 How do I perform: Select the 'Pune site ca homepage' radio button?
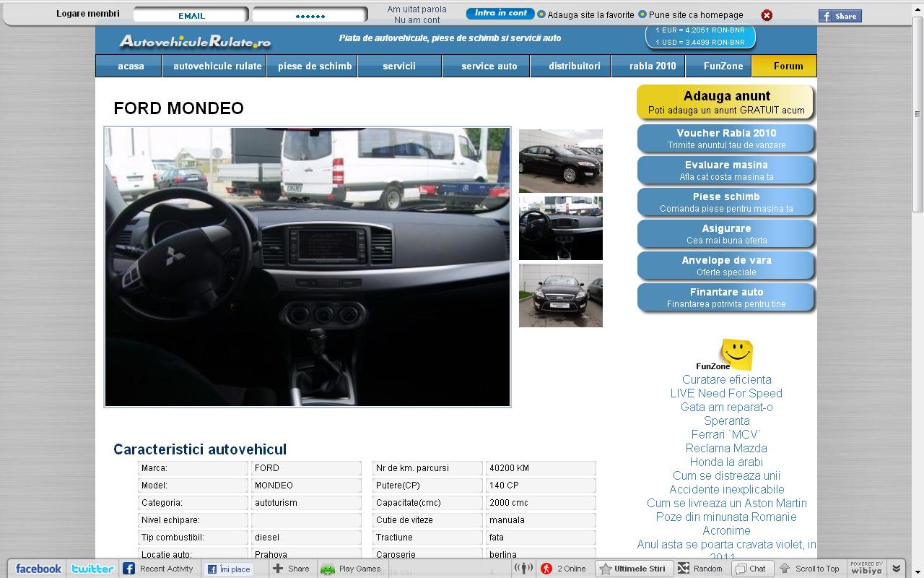coord(642,14)
